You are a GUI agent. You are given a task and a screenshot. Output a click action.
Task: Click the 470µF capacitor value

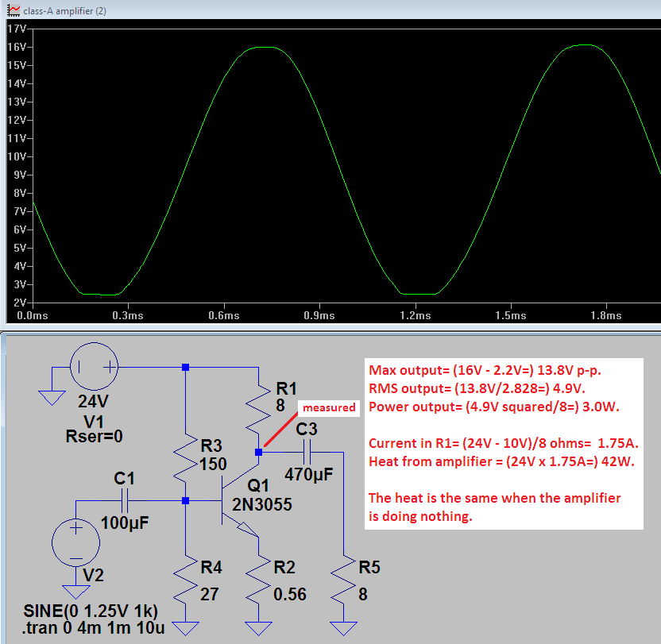click(x=308, y=475)
